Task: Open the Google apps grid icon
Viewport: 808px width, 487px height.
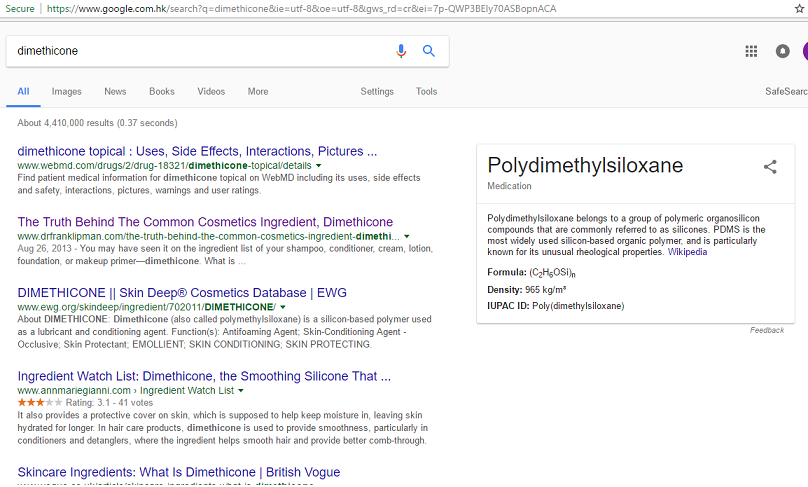Action: [751, 51]
